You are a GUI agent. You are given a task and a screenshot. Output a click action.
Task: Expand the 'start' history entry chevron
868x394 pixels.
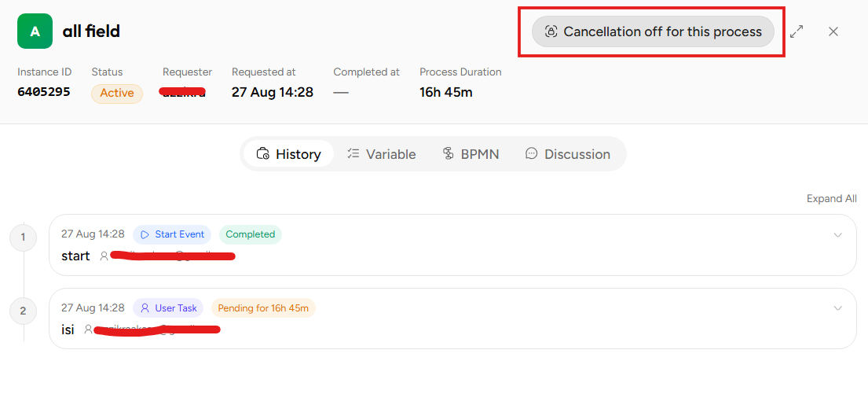point(837,235)
